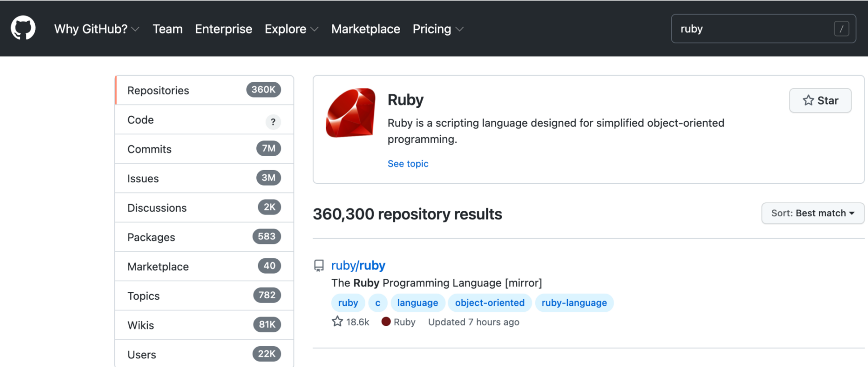Select the Topics filter
The width and height of the screenshot is (868, 367).
204,296
